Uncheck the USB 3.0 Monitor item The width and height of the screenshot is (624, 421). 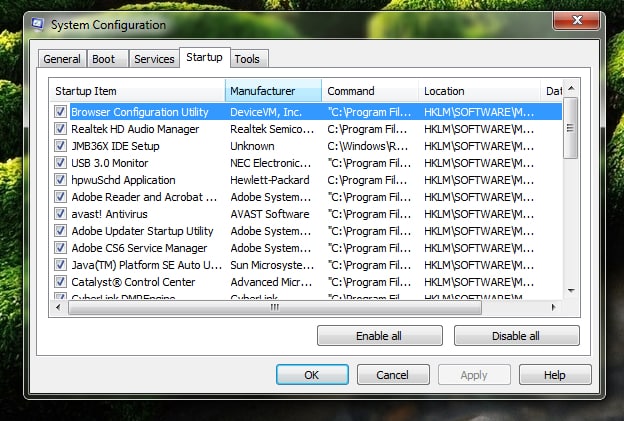61,163
